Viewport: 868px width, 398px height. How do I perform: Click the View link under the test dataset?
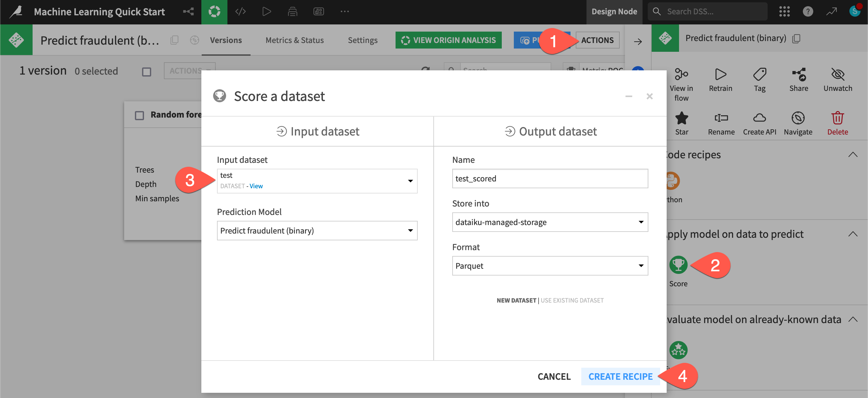[x=256, y=186]
